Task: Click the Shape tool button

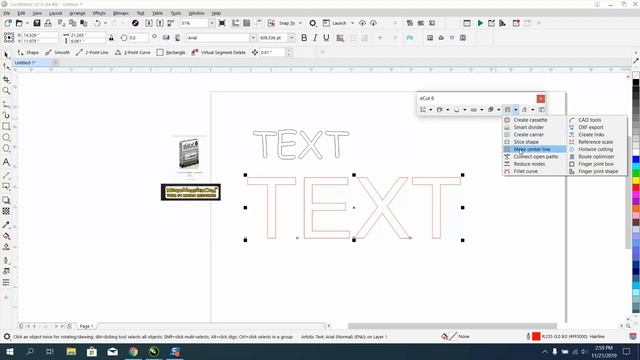Action: click(x=28, y=52)
